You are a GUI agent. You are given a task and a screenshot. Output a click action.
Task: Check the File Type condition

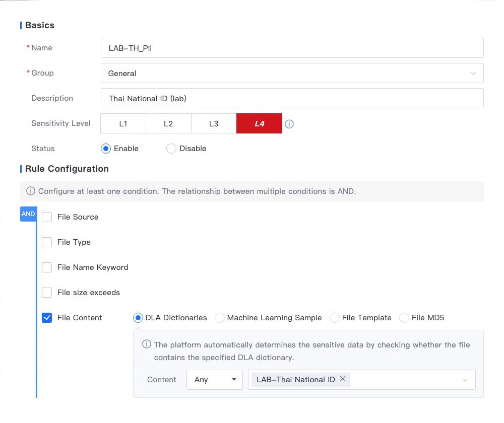(x=47, y=242)
